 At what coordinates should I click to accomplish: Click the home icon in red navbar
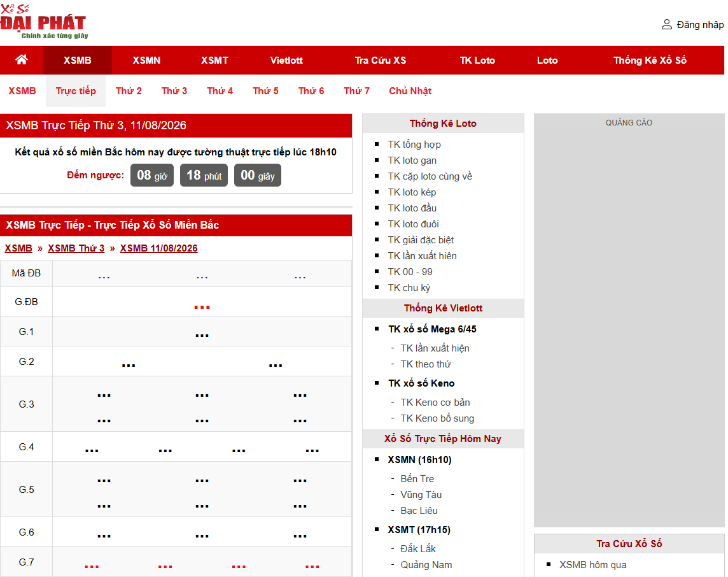22,60
